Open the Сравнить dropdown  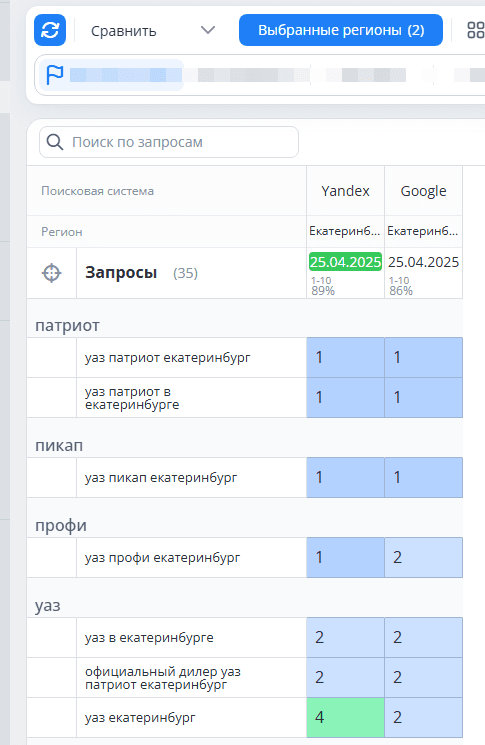(153, 31)
